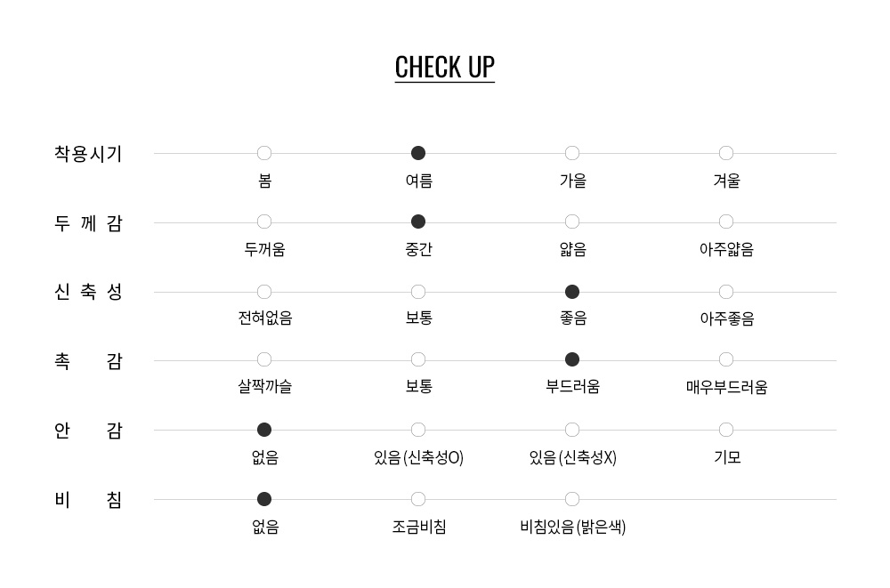
Task: Select the 봄 (spring) radio circle
Action: 264,153
